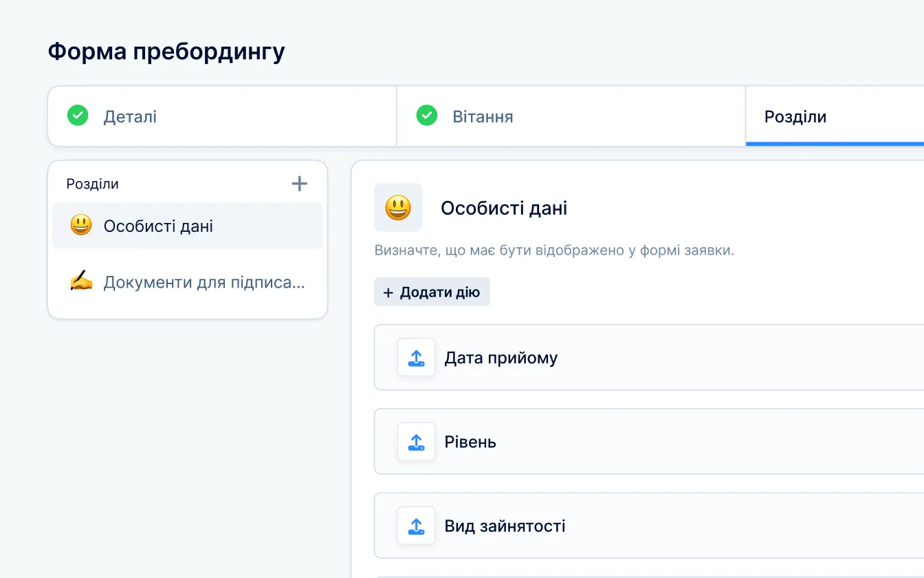
Task: Click the writing hand emoji in sidebar
Action: point(81,282)
